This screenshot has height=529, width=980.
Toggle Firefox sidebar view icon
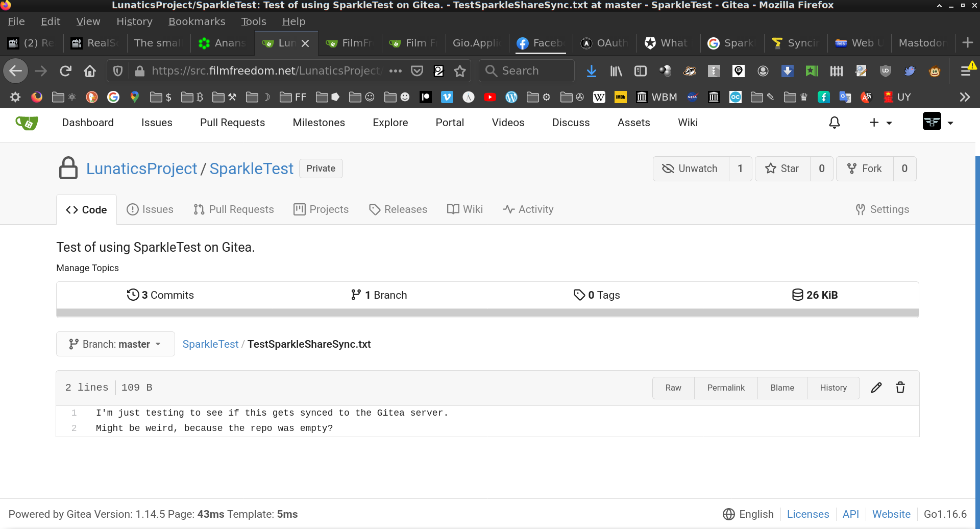point(641,71)
